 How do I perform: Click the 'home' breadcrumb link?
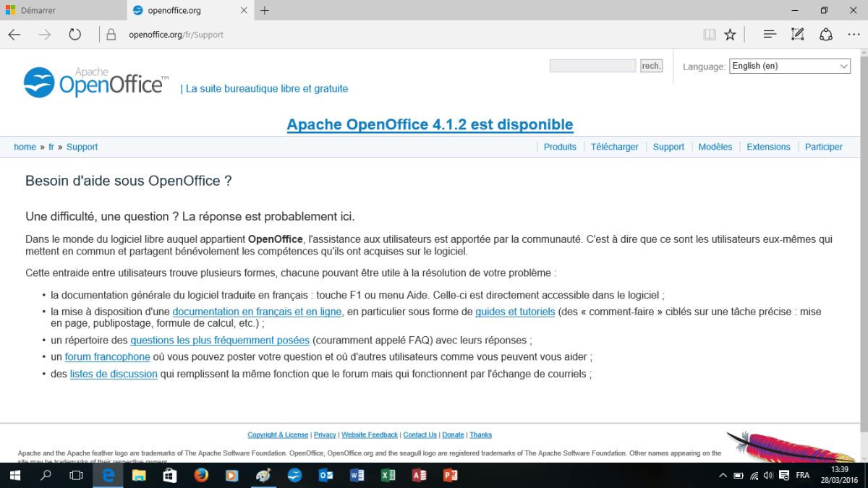point(25,147)
